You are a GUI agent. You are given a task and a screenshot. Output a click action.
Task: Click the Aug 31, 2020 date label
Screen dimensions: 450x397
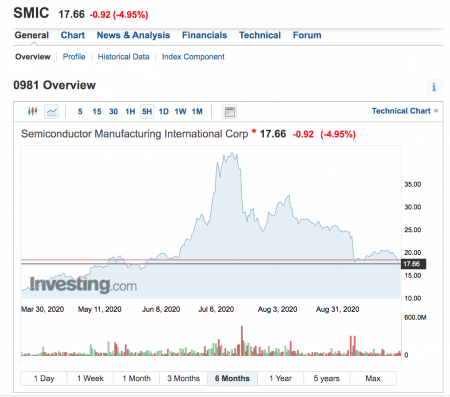338,309
